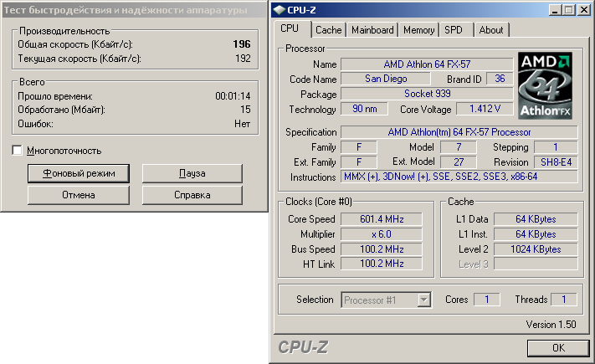Click the CPU-Z diamond title bar icon
The image size is (595, 364).
[x=279, y=10]
